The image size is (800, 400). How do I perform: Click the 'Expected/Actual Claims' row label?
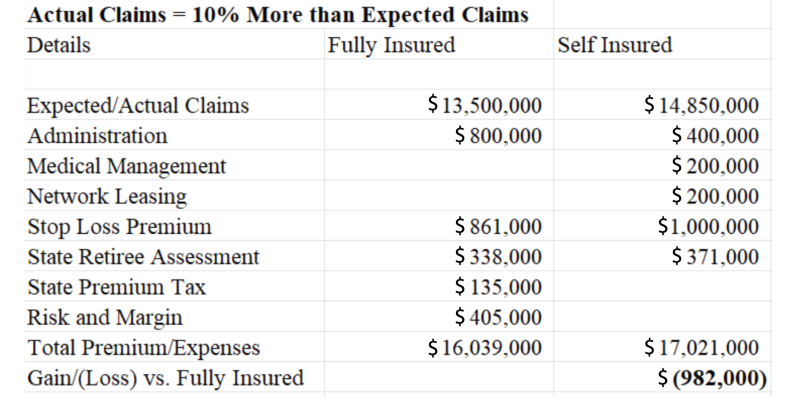pos(138,106)
